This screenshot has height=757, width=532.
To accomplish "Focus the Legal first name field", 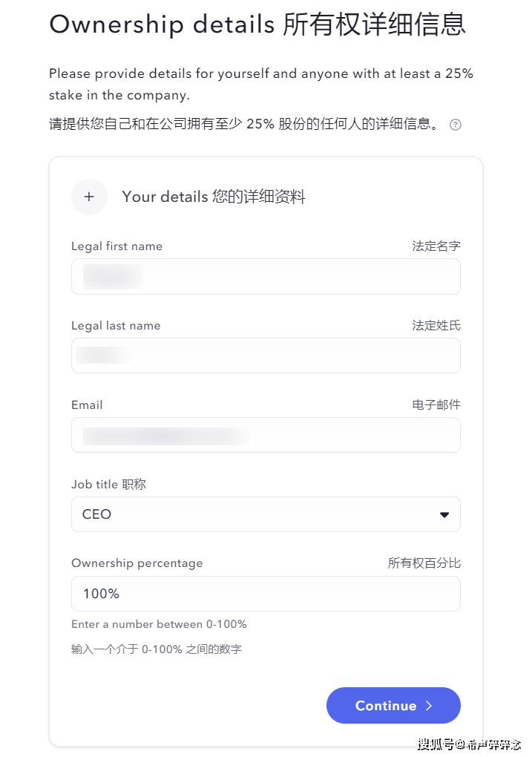I will click(x=266, y=276).
